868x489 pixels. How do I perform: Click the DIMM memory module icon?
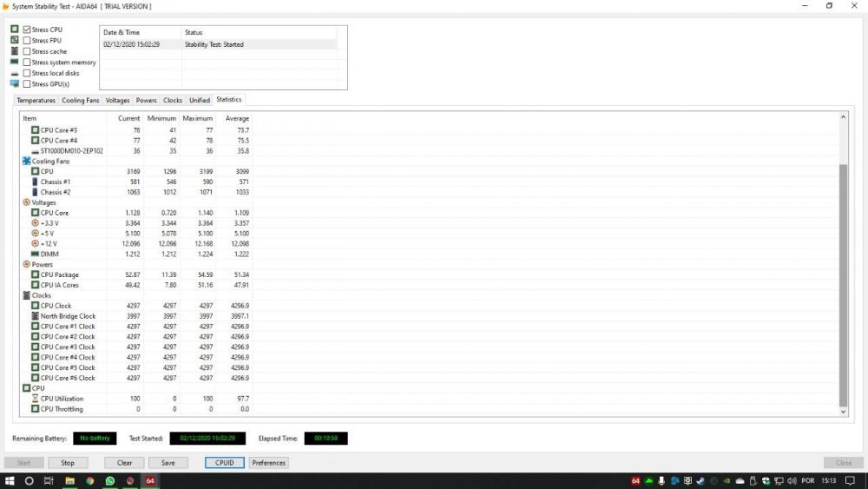tap(35, 254)
